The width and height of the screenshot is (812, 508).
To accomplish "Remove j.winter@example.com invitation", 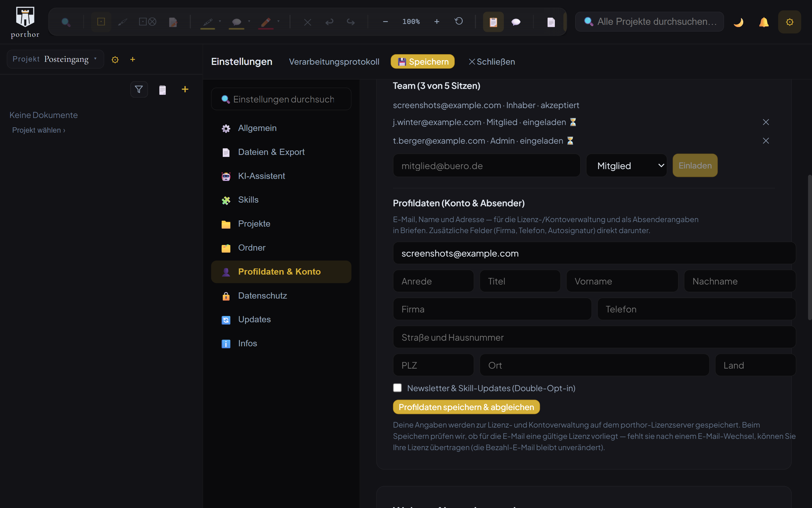I will 766,122.
